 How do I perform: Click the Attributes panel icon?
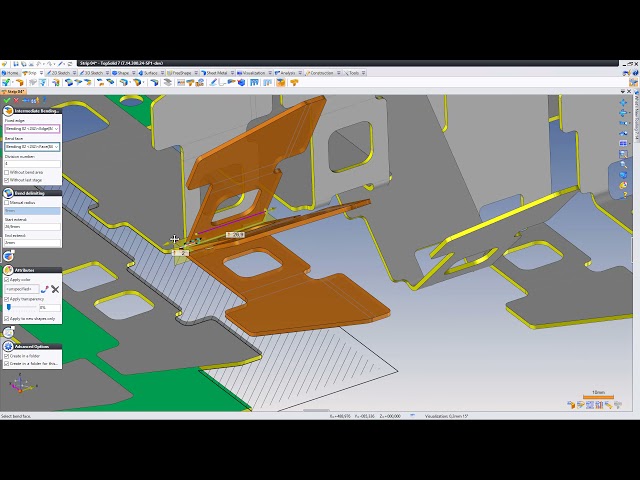(8, 270)
